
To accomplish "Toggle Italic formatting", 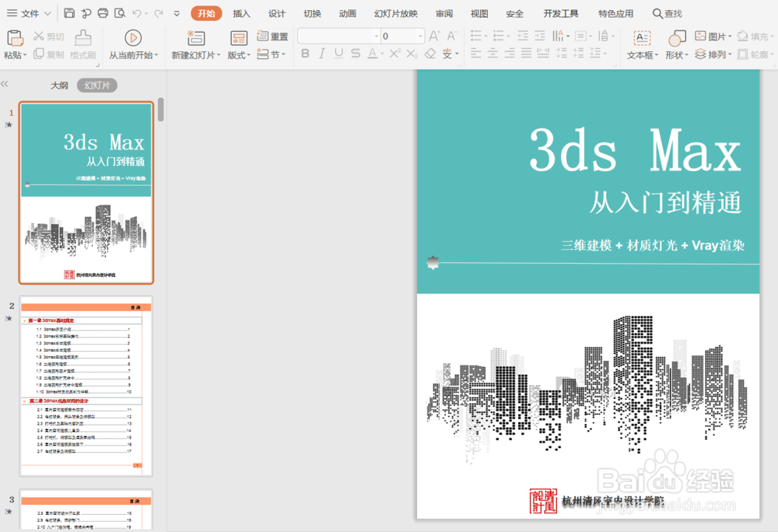I will pyautogui.click(x=322, y=54).
